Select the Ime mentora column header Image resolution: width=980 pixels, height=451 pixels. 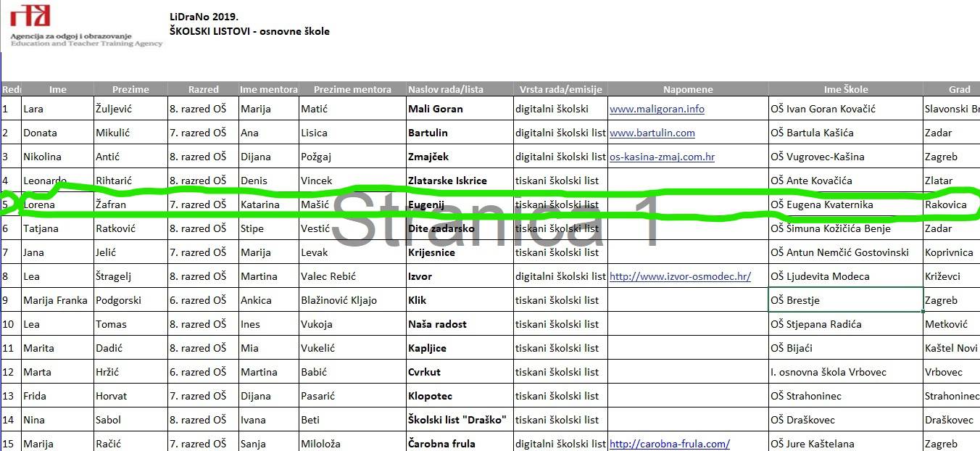(x=269, y=89)
